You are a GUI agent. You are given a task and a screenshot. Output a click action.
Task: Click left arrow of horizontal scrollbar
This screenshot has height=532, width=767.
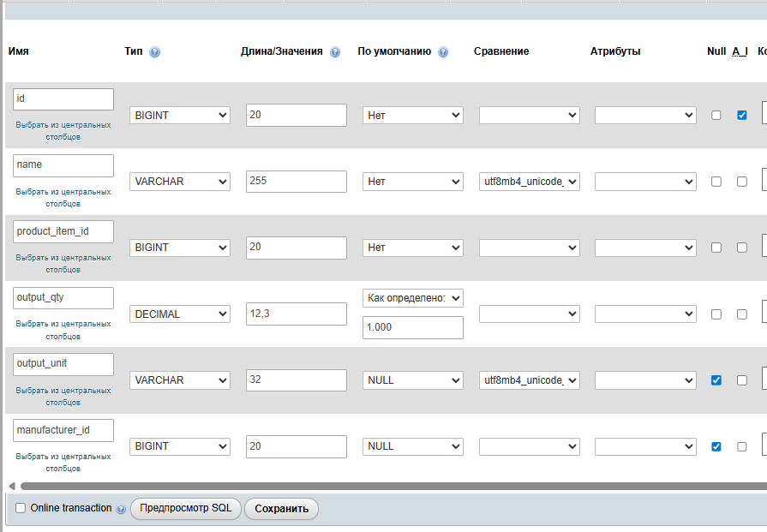click(x=11, y=486)
